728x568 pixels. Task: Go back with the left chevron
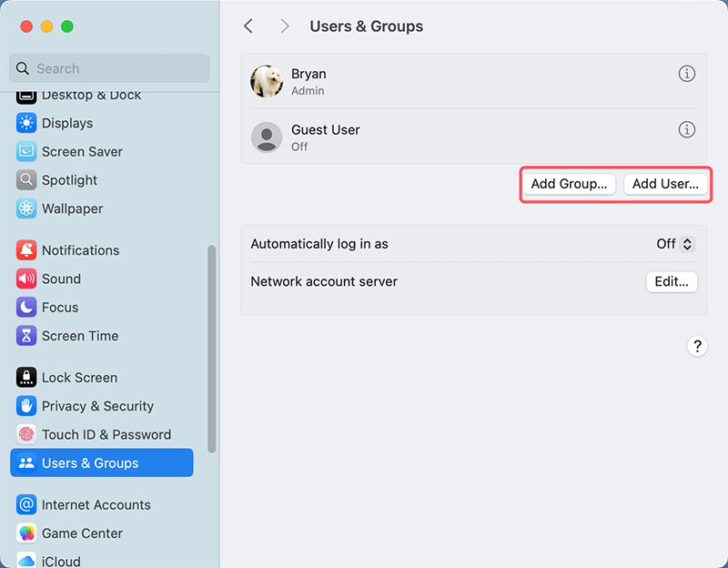248,26
